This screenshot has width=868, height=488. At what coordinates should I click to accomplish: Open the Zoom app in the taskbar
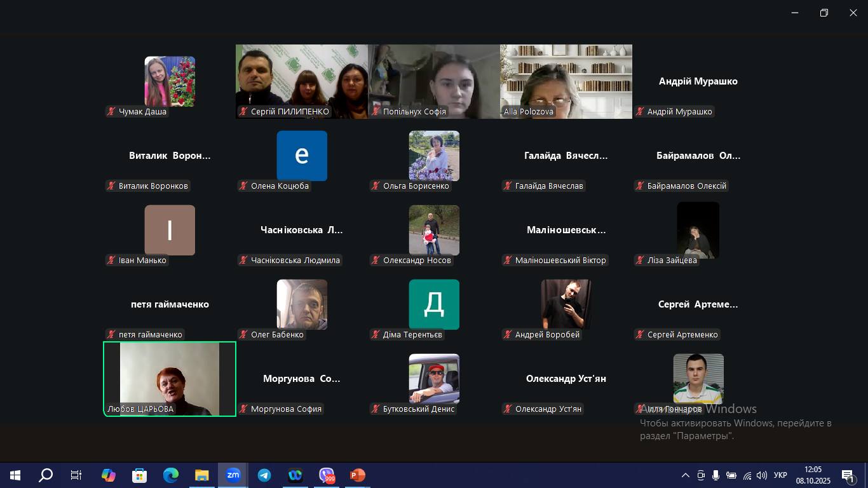(233, 475)
